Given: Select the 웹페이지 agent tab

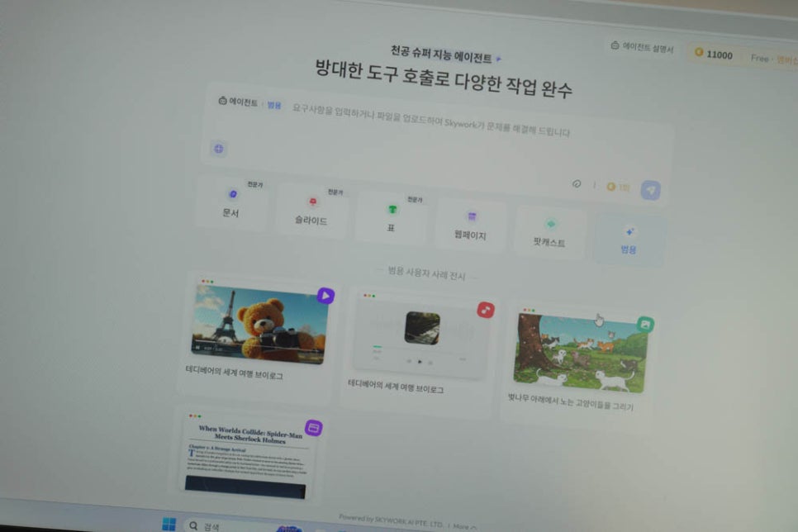Looking at the screenshot, I should tap(470, 226).
